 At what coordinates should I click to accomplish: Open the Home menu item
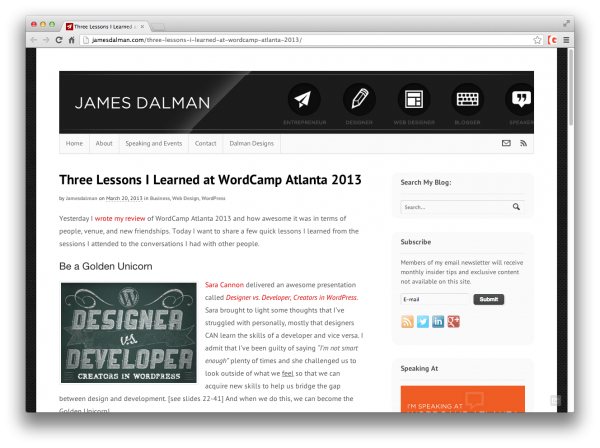point(74,143)
